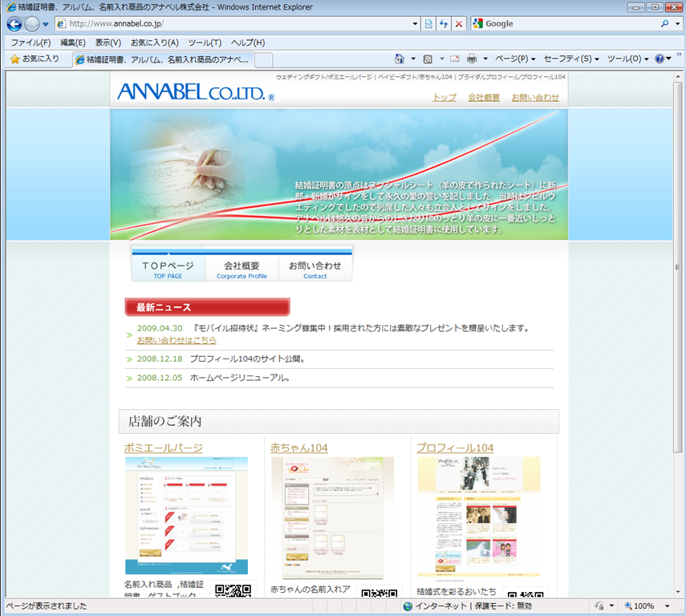Open the ツール(T) menu in menu bar
The width and height of the screenshot is (686, 616).
point(205,43)
